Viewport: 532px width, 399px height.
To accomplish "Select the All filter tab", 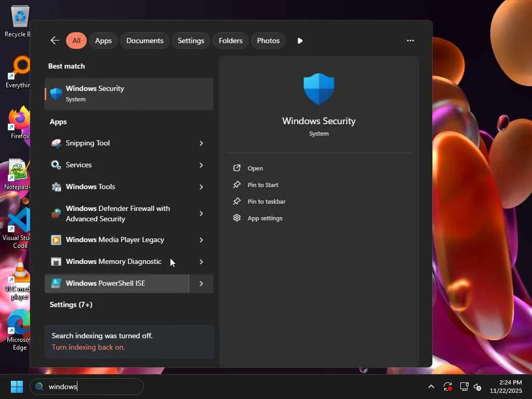I will click(76, 41).
